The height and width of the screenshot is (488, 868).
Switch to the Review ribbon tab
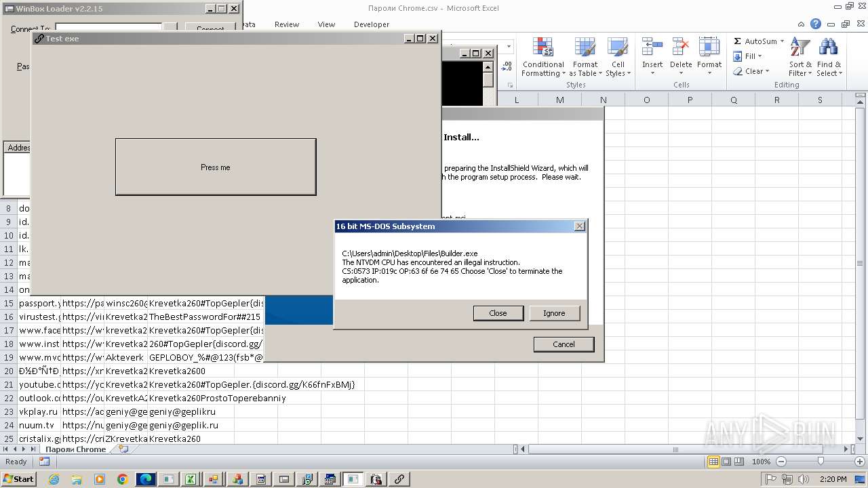(287, 24)
